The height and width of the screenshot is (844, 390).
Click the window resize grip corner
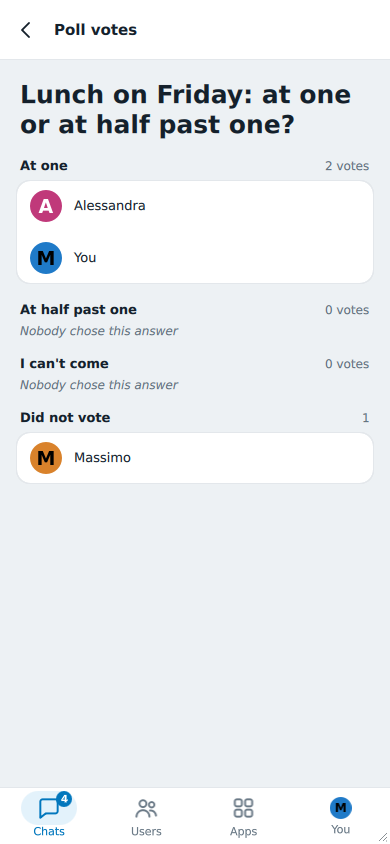pos(382,836)
